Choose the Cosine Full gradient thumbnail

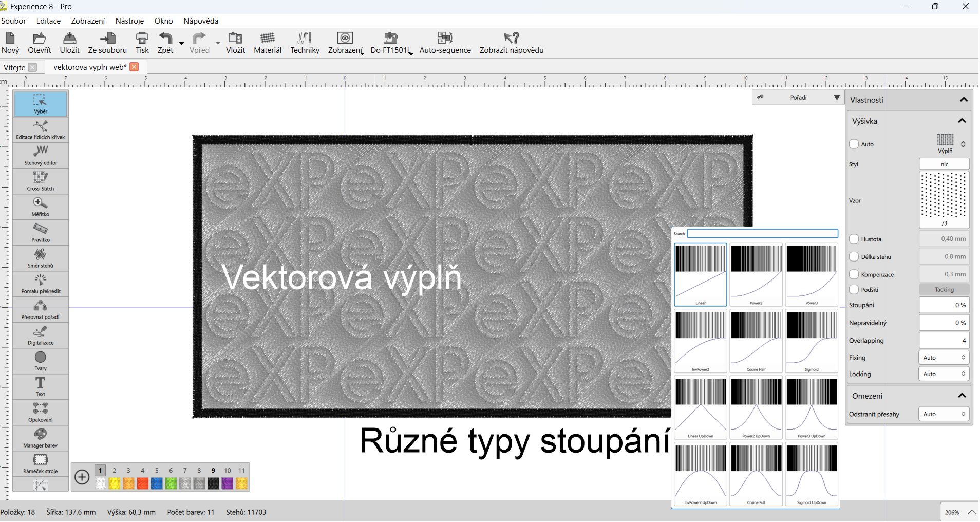click(756, 474)
